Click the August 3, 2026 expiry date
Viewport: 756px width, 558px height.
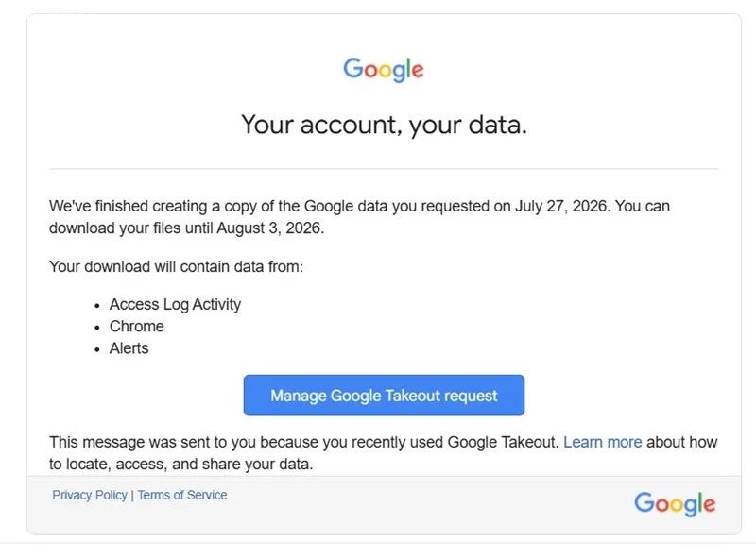268,228
